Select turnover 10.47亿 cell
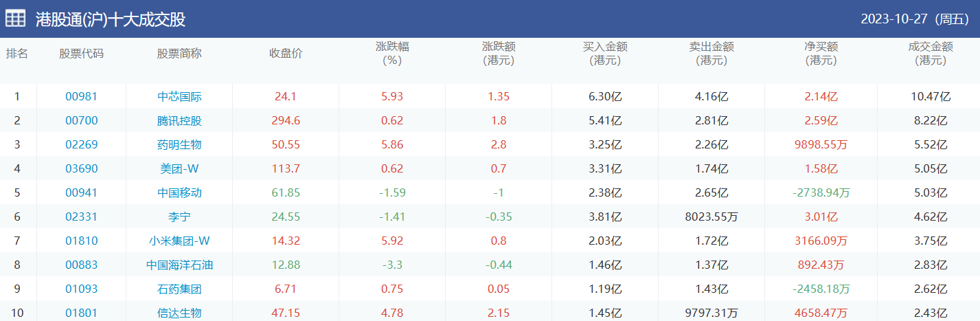 (931, 97)
